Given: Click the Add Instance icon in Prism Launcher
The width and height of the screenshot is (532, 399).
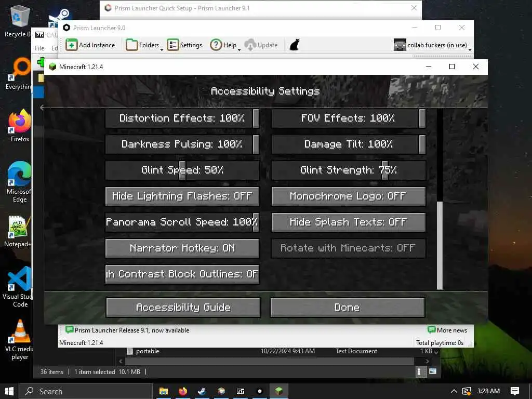Looking at the screenshot, I should coord(72,45).
